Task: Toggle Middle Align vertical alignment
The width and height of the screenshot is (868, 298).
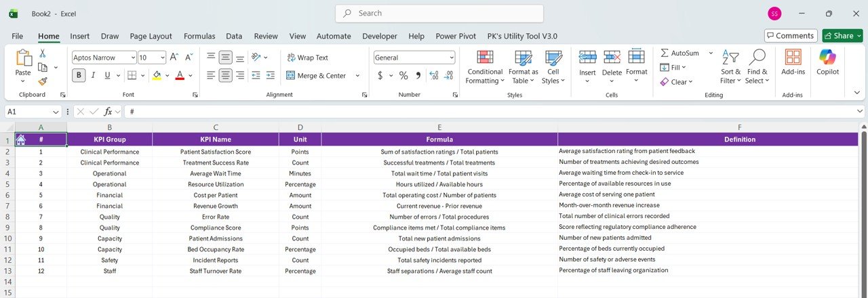Action: 225,58
